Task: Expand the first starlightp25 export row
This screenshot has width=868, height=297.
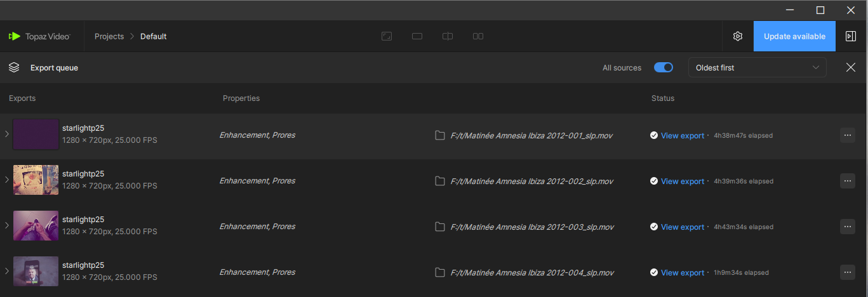Action: (x=7, y=134)
